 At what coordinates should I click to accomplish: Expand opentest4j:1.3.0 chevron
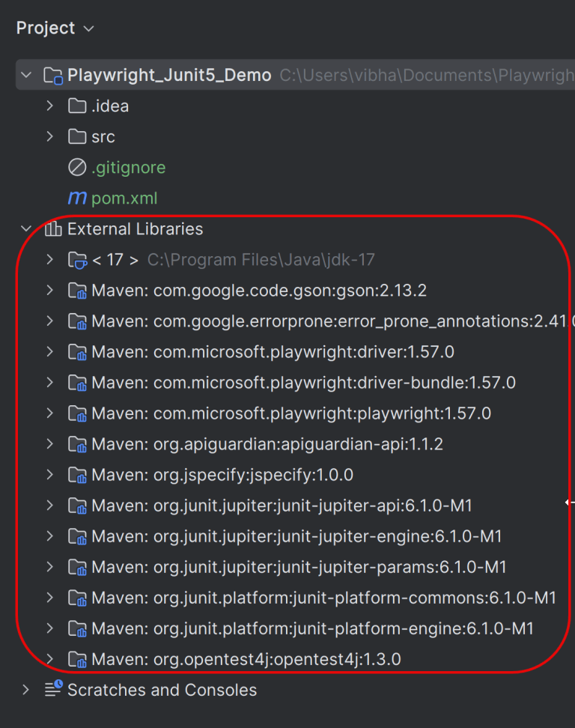coord(50,659)
